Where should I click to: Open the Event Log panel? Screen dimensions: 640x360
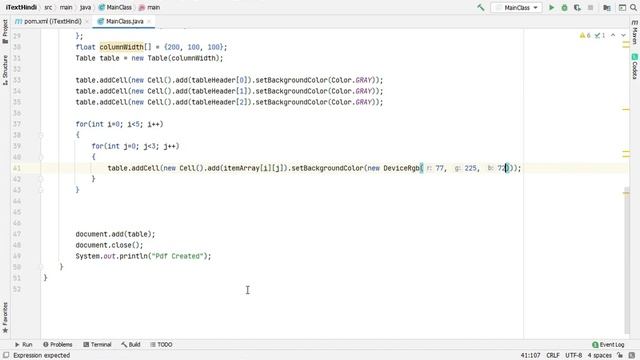(608, 344)
